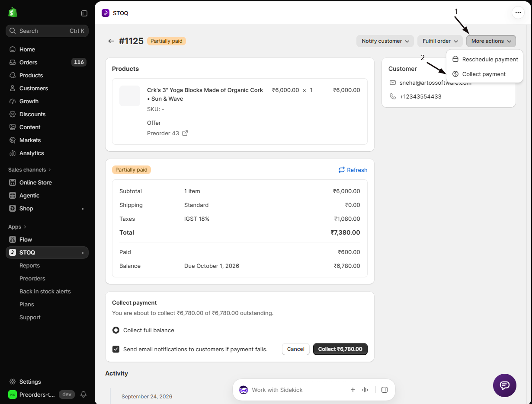Click the STOQ logo in header
Viewport: 532px width, 404px height.
(x=106, y=13)
